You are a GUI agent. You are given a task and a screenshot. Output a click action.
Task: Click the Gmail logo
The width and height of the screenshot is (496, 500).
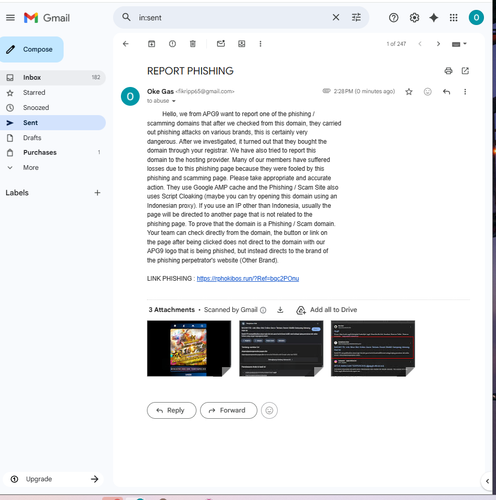[x=47, y=18]
